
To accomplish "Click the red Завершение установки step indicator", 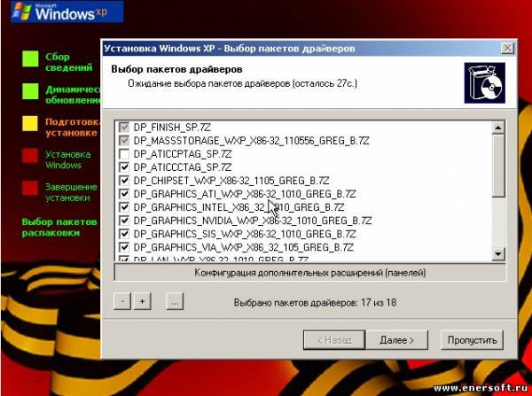I will pos(30,189).
